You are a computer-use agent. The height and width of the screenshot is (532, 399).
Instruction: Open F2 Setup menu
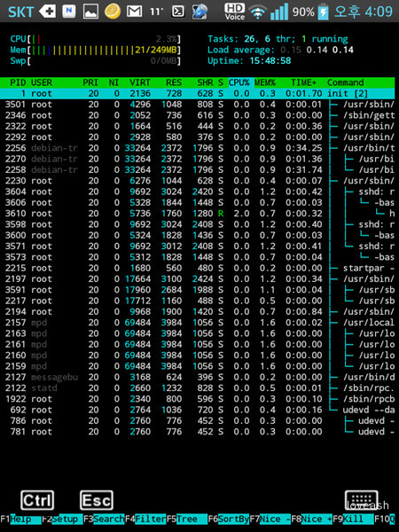coord(62,519)
